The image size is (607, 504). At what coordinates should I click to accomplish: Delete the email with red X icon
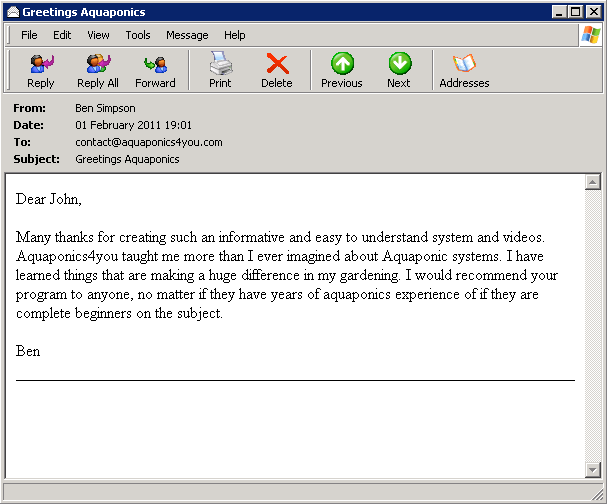277,65
